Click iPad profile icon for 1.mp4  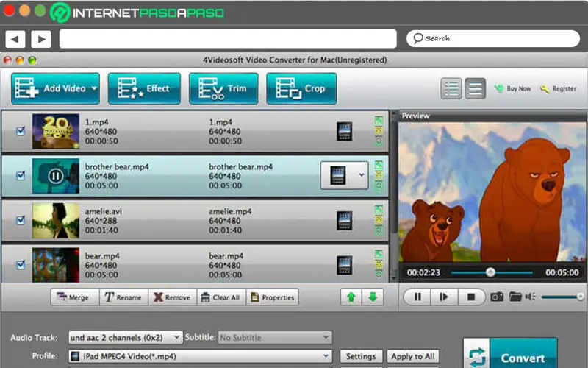344,132
